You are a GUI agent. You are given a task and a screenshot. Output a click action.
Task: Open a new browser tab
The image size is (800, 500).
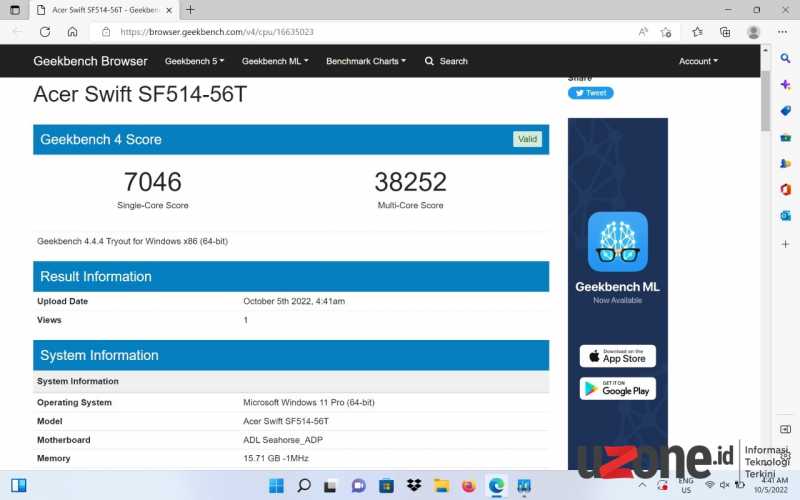pyautogui.click(x=190, y=10)
